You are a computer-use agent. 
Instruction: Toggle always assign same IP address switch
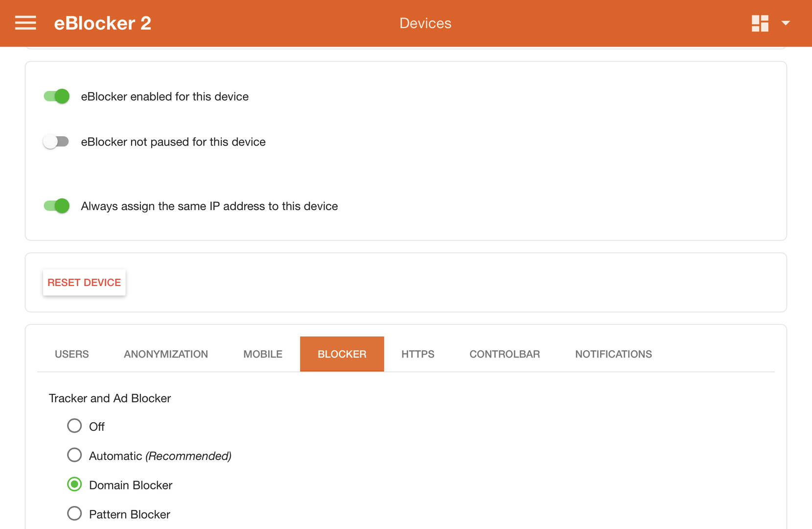[56, 206]
